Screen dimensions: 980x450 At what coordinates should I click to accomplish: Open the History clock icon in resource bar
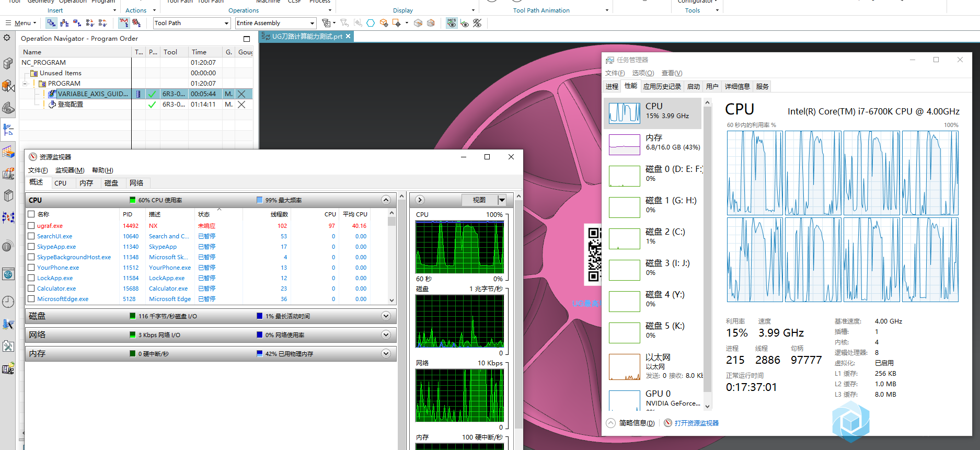click(8, 302)
